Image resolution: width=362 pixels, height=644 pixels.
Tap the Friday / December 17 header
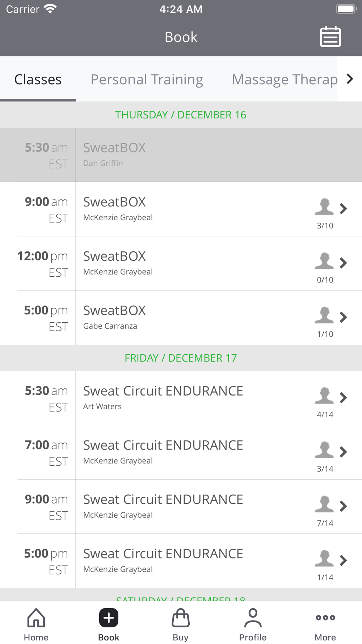pos(181,358)
